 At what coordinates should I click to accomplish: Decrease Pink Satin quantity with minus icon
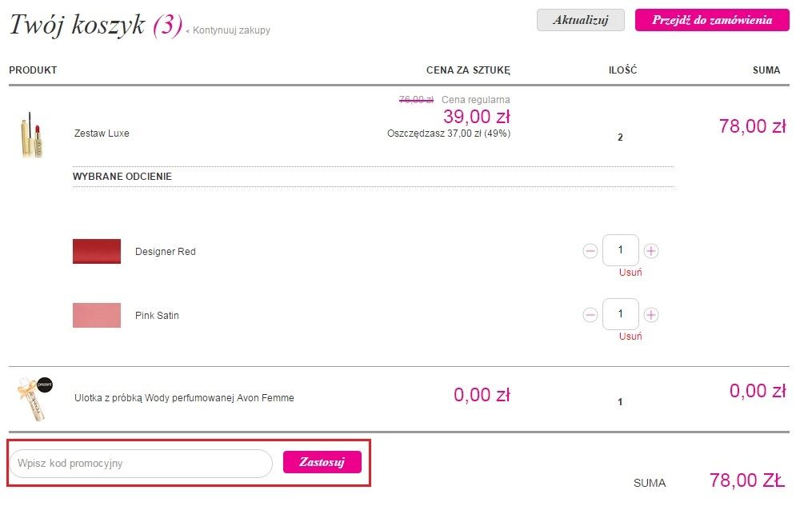(x=590, y=315)
